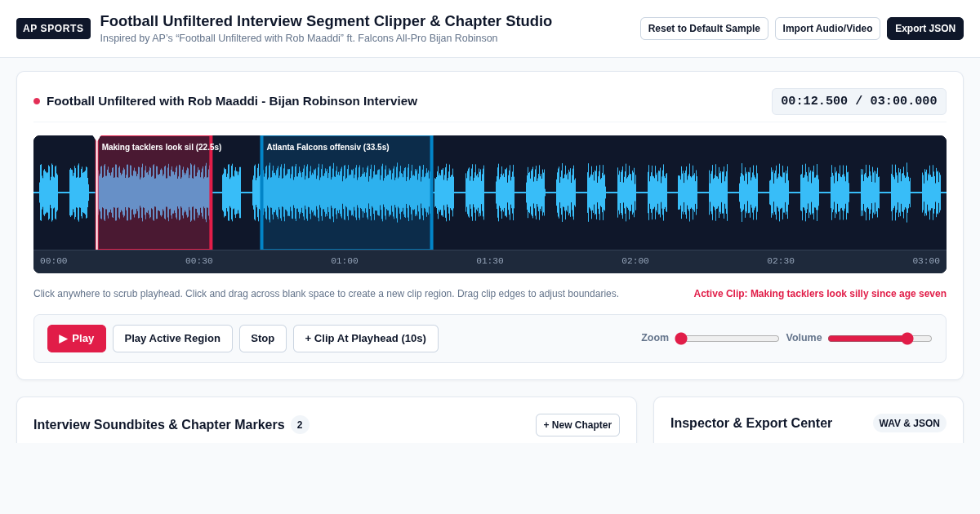Click the AP SPORTS logo badge
Viewport: 980px width, 514px height.
[53, 29]
